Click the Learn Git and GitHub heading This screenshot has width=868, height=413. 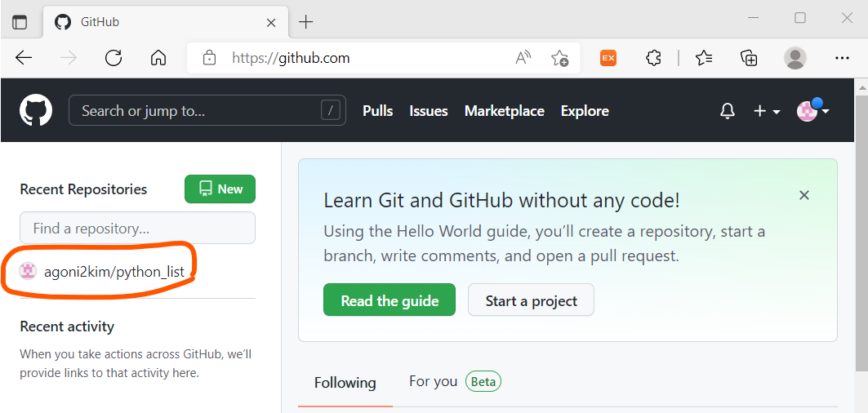(501, 201)
